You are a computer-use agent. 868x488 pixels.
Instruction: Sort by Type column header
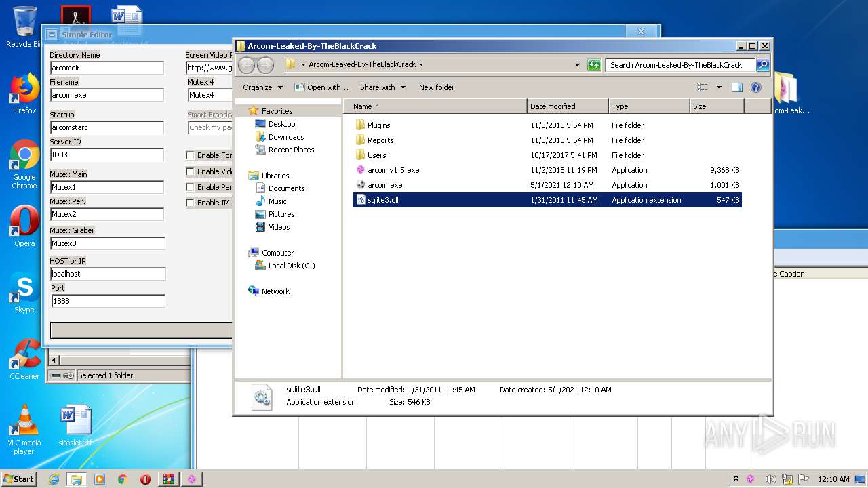click(x=649, y=106)
